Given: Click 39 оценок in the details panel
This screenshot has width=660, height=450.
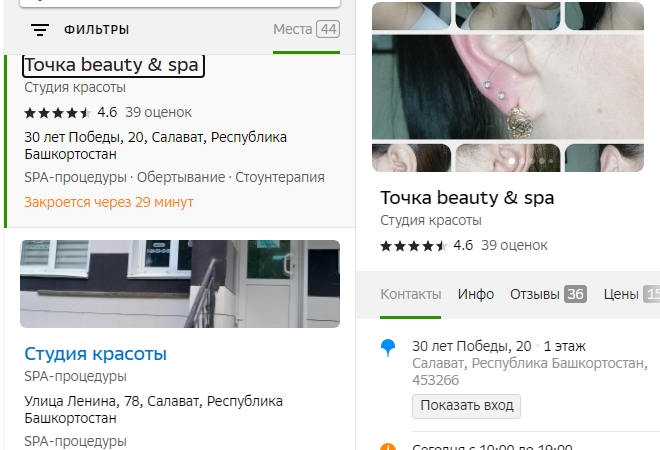Looking at the screenshot, I should [x=514, y=245].
